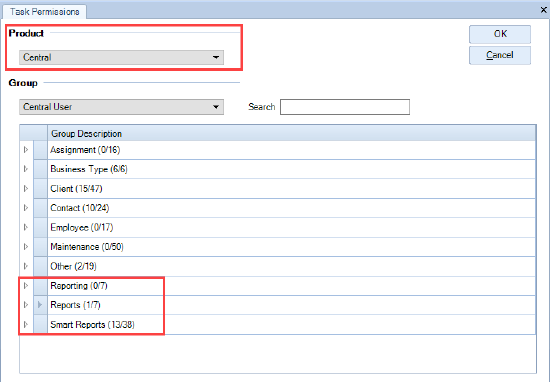
Task: Expand the Employee (0/17) group
Action: click(26, 227)
